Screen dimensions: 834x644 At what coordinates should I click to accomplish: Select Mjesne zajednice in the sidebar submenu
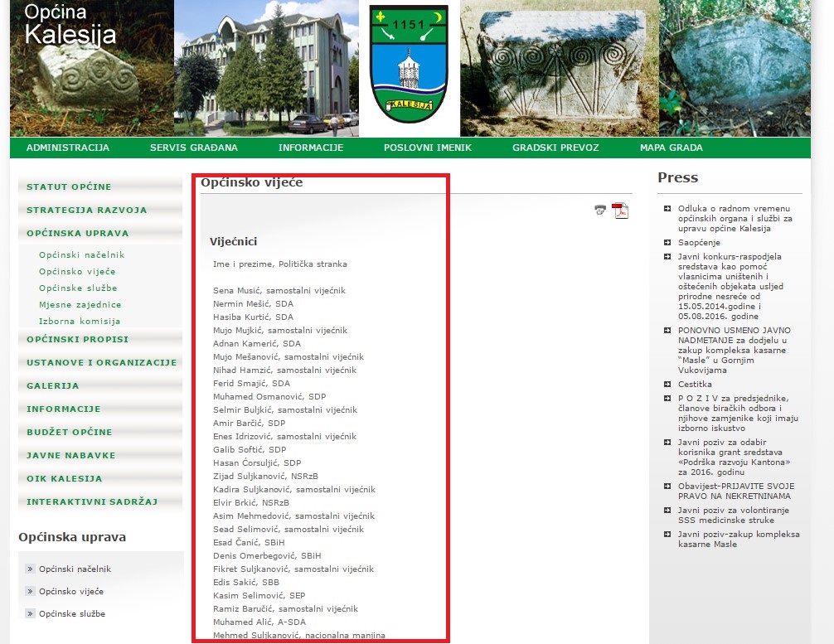80,305
